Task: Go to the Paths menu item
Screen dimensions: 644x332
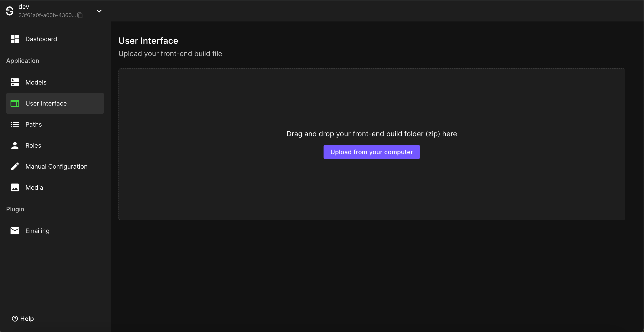Action: (x=34, y=124)
